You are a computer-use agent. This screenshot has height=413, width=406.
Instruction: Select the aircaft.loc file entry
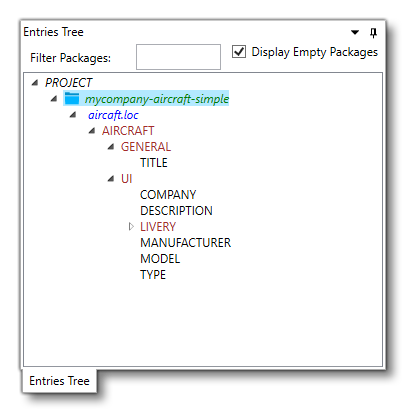point(113,115)
